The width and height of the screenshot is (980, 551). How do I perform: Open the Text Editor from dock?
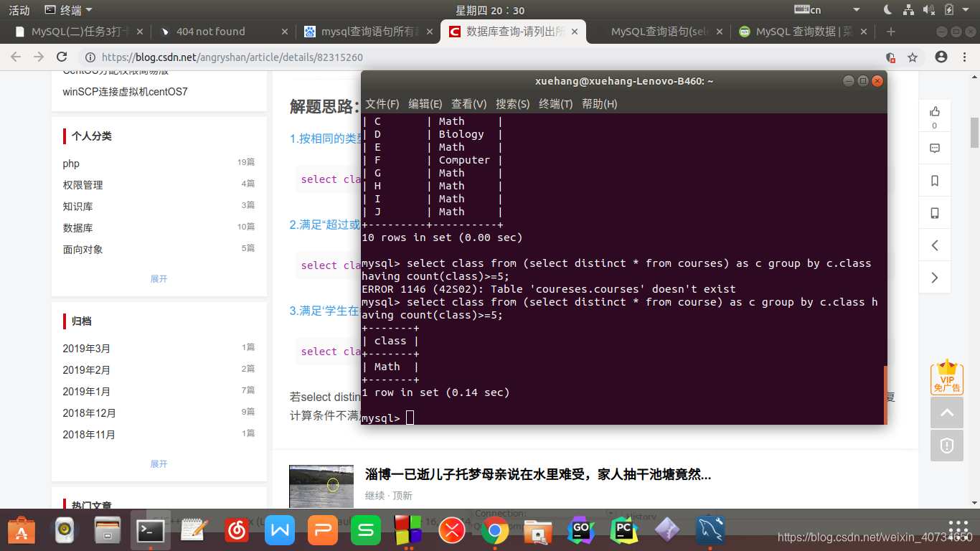click(x=194, y=531)
